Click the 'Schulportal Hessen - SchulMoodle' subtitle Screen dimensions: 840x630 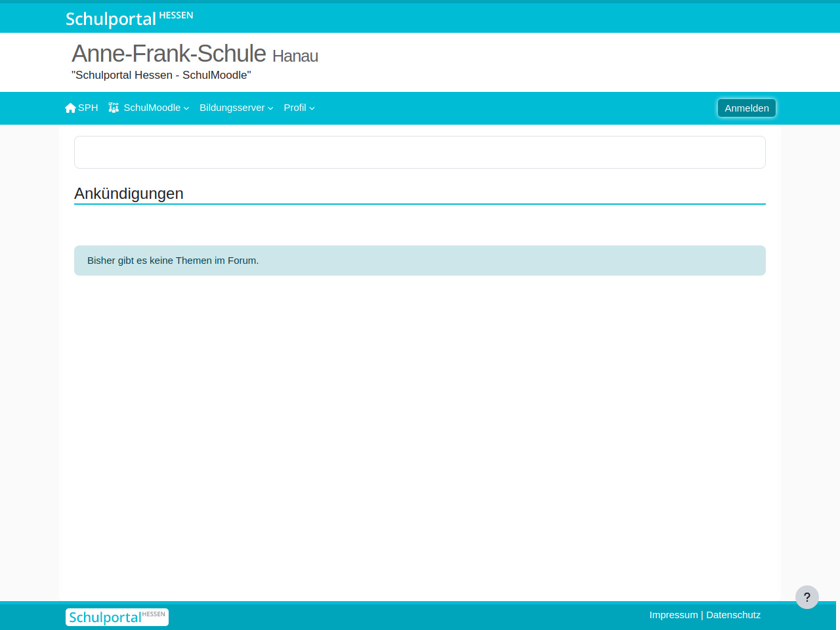(161, 75)
